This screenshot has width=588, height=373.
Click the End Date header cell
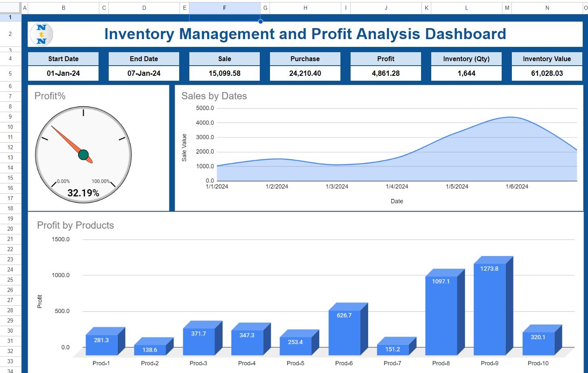[144, 59]
